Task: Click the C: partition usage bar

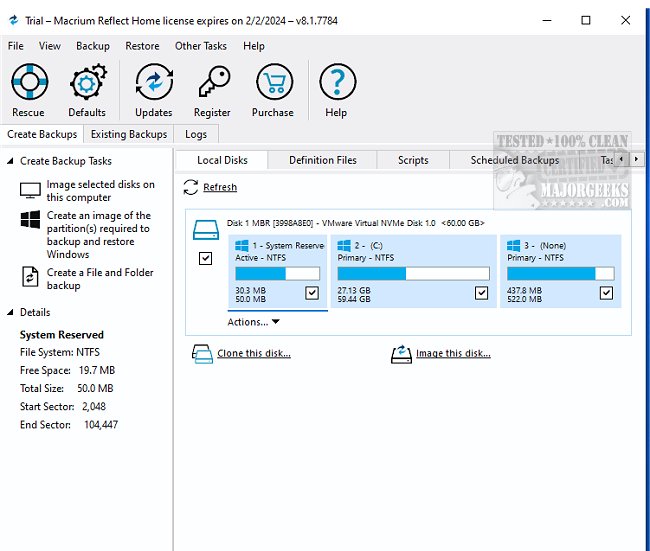Action: tap(412, 273)
